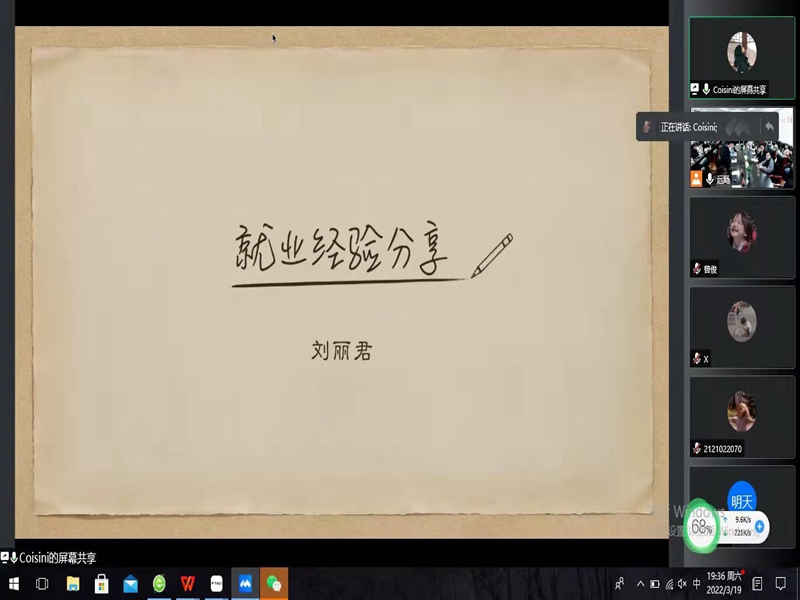This screenshot has height=600, width=800.
Task: Expand the blue plus on network speed widget
Action: point(759,526)
